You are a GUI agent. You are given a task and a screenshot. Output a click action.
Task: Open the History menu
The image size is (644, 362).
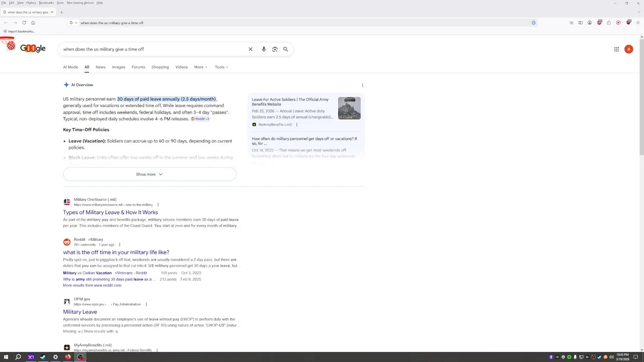(31, 3)
